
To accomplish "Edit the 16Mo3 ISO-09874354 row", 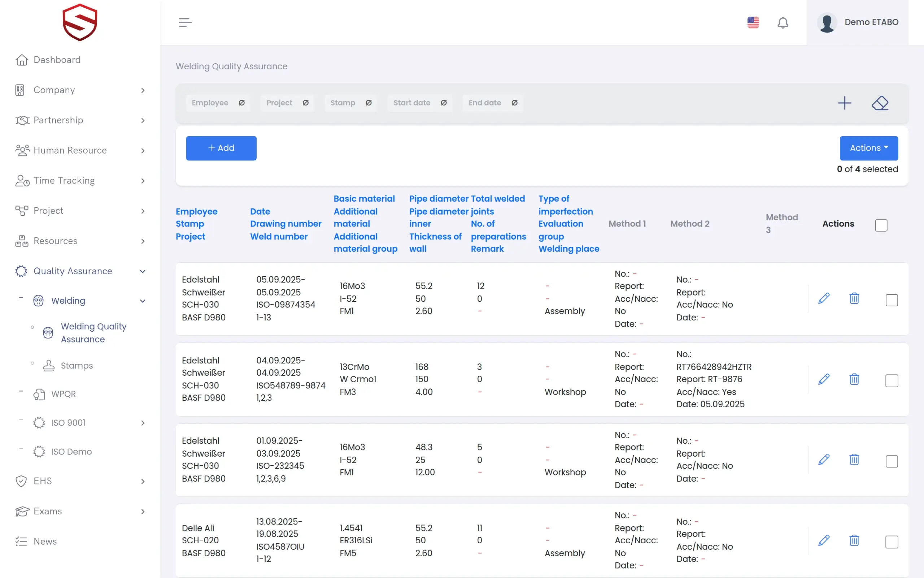I will pos(824,298).
